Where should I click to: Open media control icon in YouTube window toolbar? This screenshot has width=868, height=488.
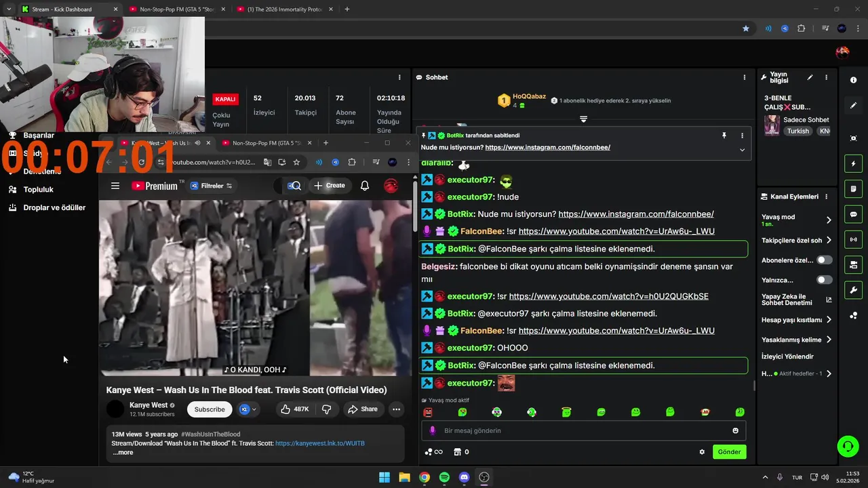point(376,163)
